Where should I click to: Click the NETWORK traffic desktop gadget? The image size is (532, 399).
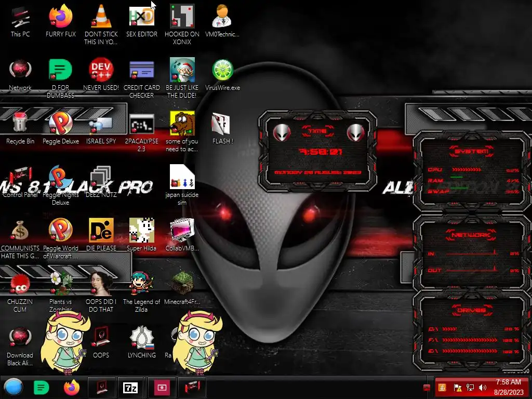pyautogui.click(x=472, y=252)
